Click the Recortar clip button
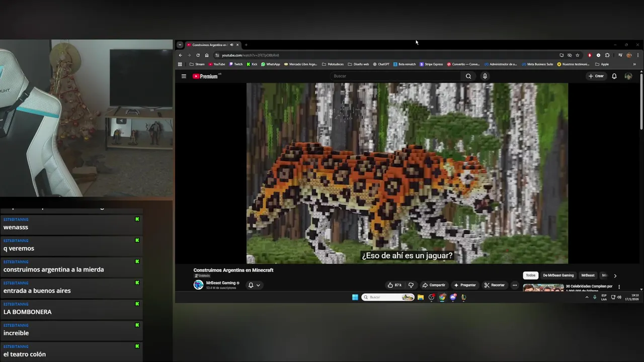This screenshot has height=362, width=644. [x=494, y=285]
